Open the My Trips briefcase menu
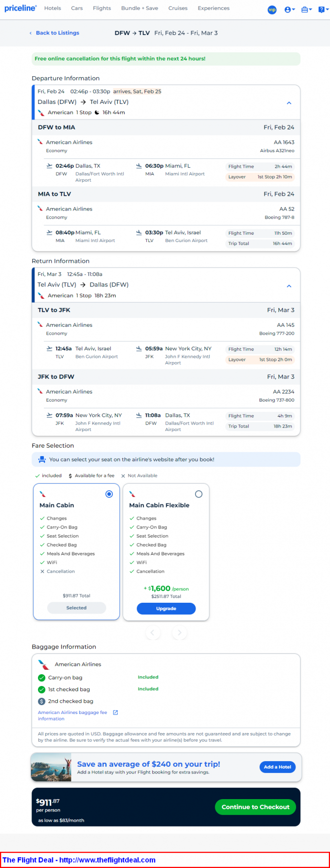The height and width of the screenshot is (868, 330). [306, 9]
